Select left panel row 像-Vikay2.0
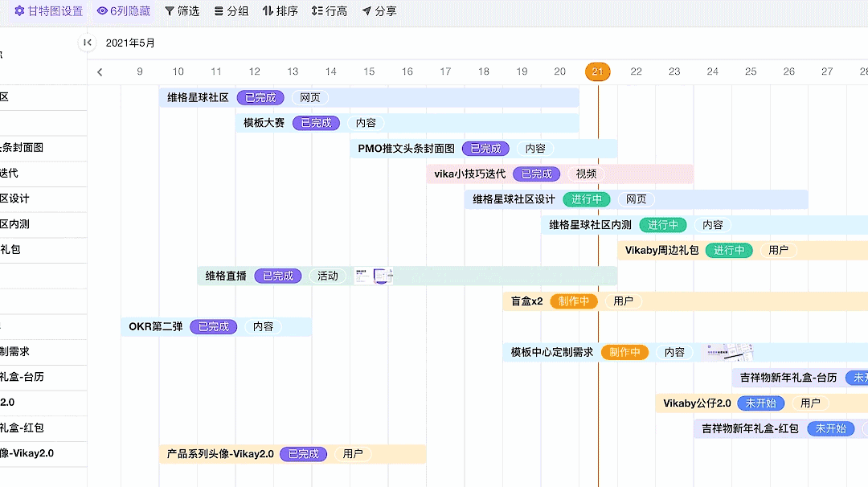This screenshot has width=868, height=487. pos(43,453)
